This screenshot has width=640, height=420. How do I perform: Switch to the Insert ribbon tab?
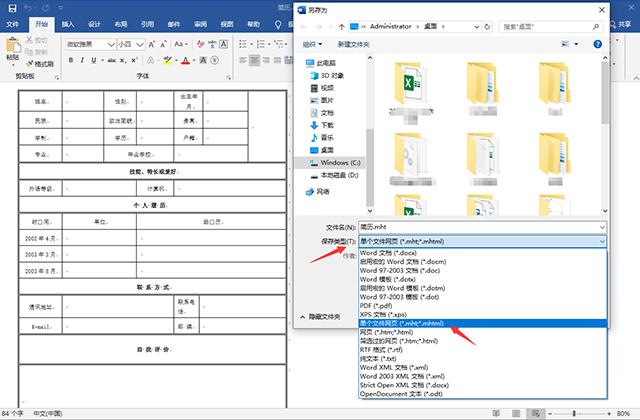click(67, 22)
